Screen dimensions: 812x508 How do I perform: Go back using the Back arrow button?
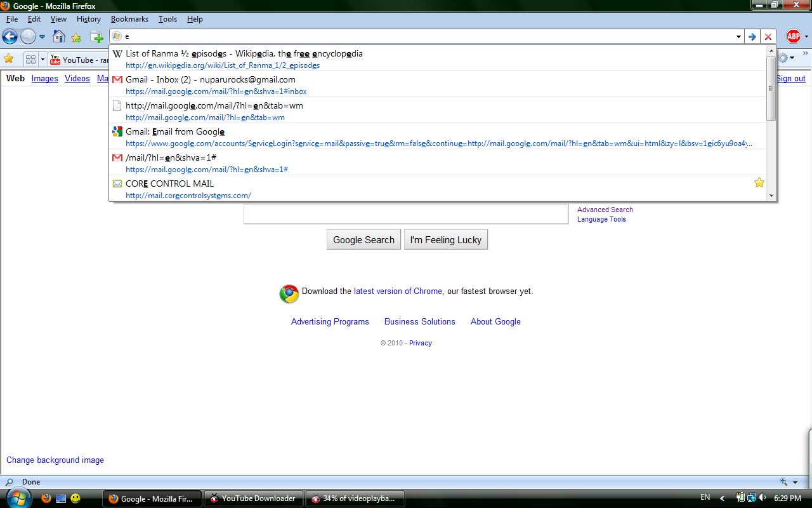tap(10, 36)
